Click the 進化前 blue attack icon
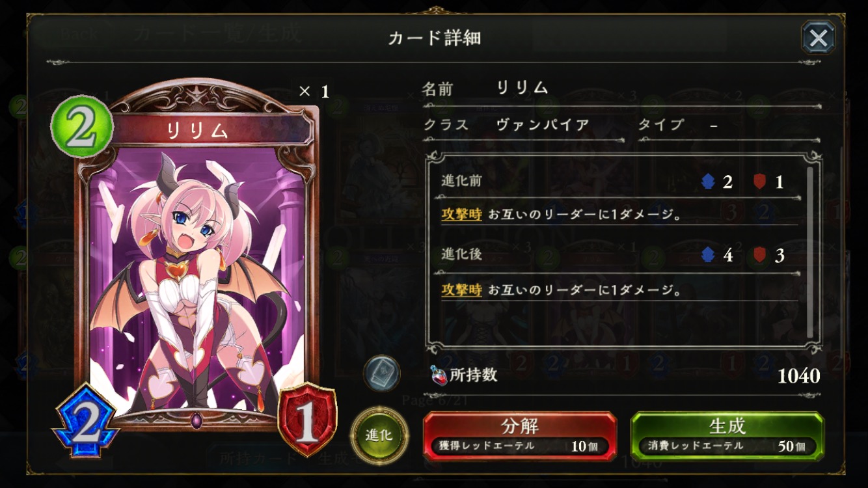This screenshot has width=868, height=488. [709, 182]
